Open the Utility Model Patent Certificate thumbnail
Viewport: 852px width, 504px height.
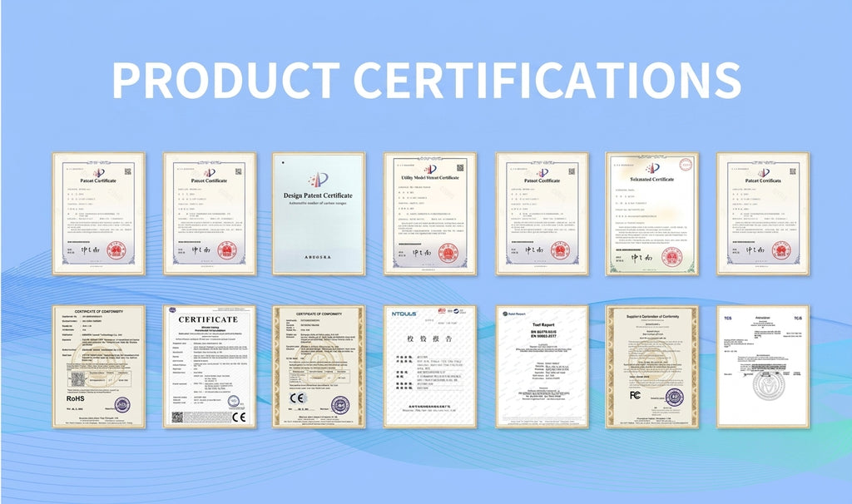tap(430, 214)
